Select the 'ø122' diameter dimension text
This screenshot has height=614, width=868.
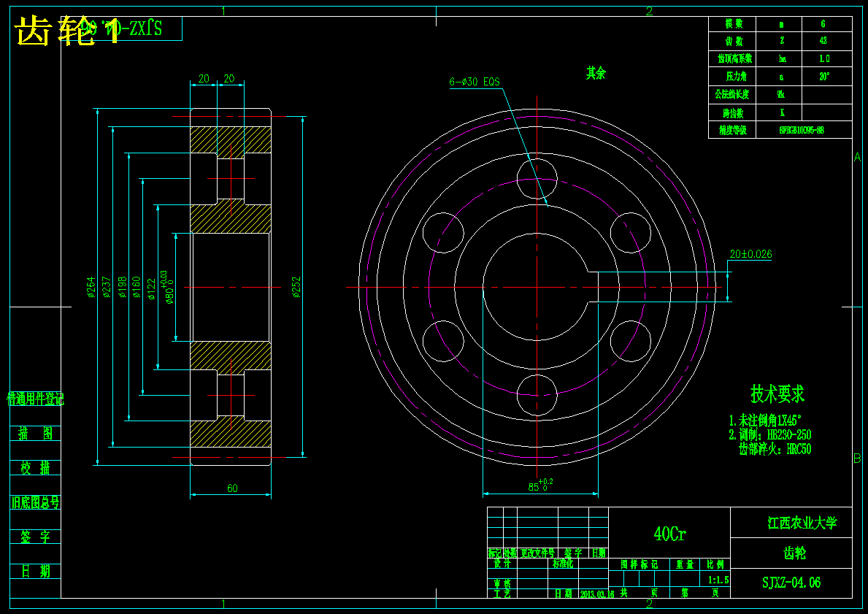tap(151, 288)
